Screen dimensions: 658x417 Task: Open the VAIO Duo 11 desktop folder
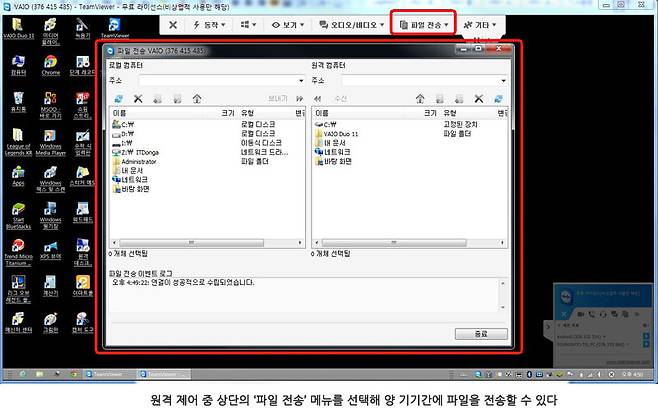click(18, 29)
